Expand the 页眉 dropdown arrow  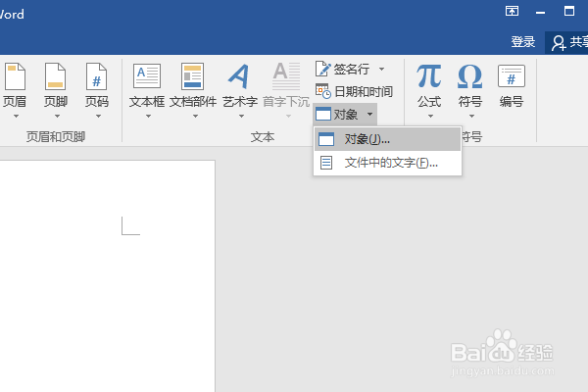[x=16, y=117]
